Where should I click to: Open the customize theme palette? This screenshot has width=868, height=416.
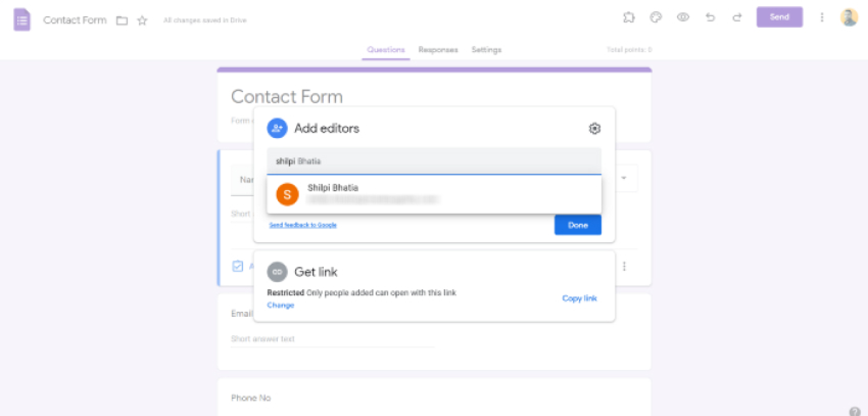tap(656, 17)
